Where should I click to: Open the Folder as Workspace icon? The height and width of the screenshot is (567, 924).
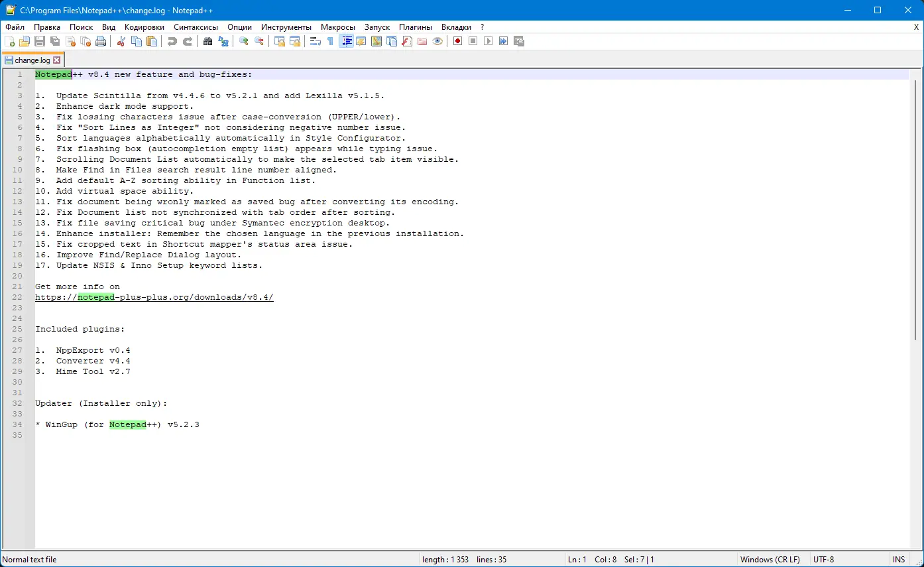pos(422,41)
